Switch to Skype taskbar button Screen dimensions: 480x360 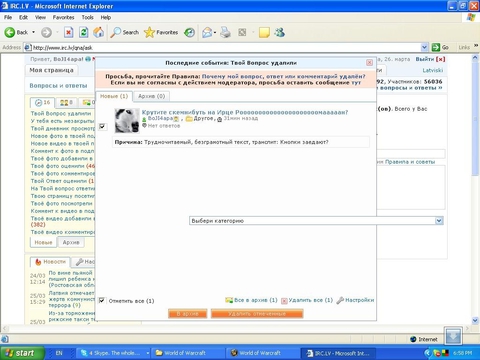pos(114,353)
